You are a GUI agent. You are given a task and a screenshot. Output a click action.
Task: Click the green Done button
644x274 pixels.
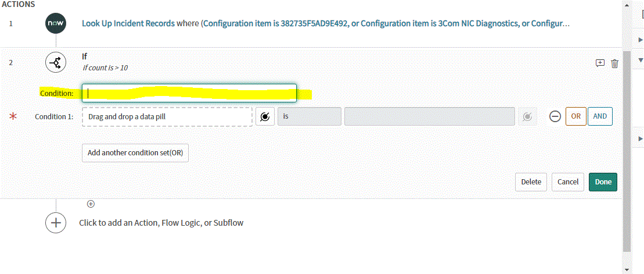point(603,182)
